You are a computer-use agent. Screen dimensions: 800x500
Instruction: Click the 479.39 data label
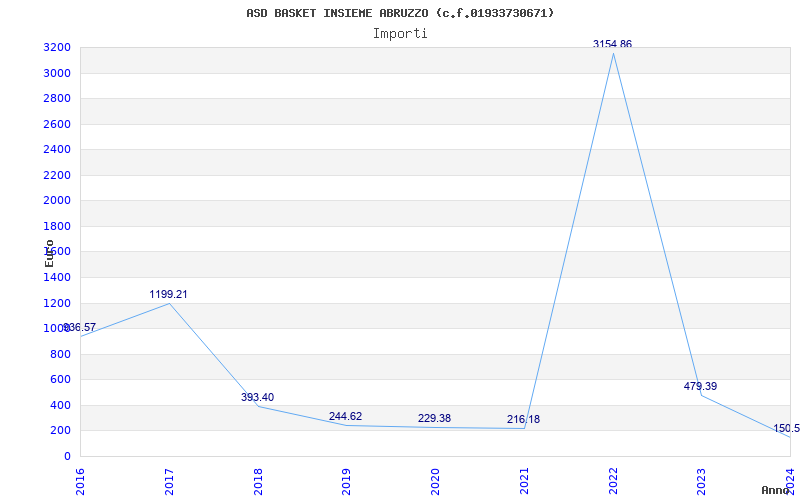click(701, 386)
